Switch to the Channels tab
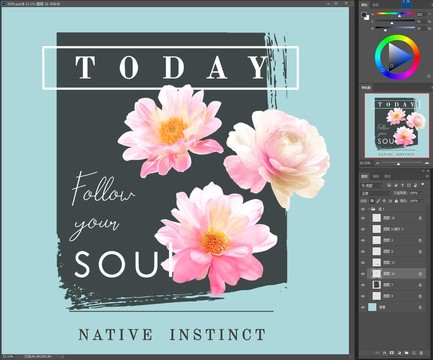Image resolution: width=433 pixels, height=360 pixels. tap(376, 176)
